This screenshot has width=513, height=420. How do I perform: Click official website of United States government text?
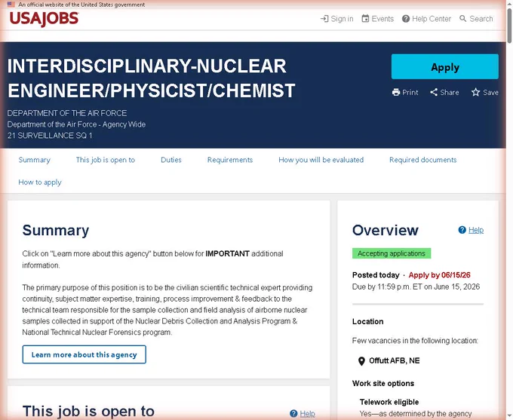coord(81,5)
